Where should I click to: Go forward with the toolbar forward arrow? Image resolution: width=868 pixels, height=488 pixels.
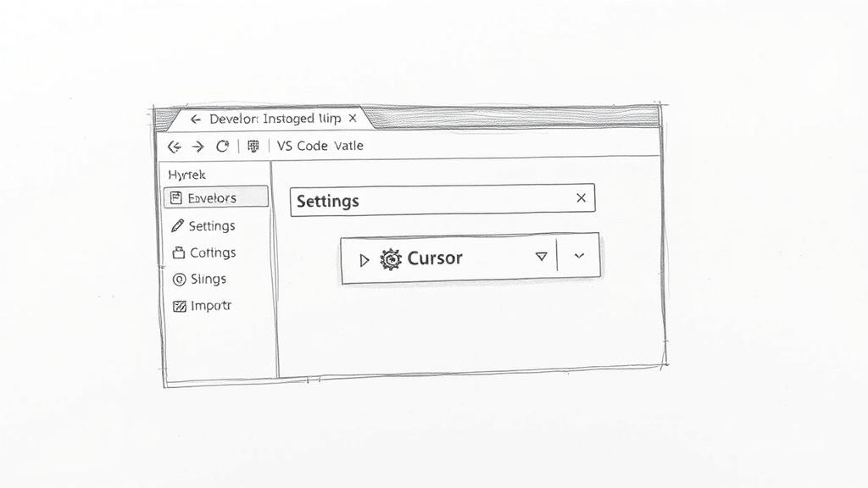[198, 147]
